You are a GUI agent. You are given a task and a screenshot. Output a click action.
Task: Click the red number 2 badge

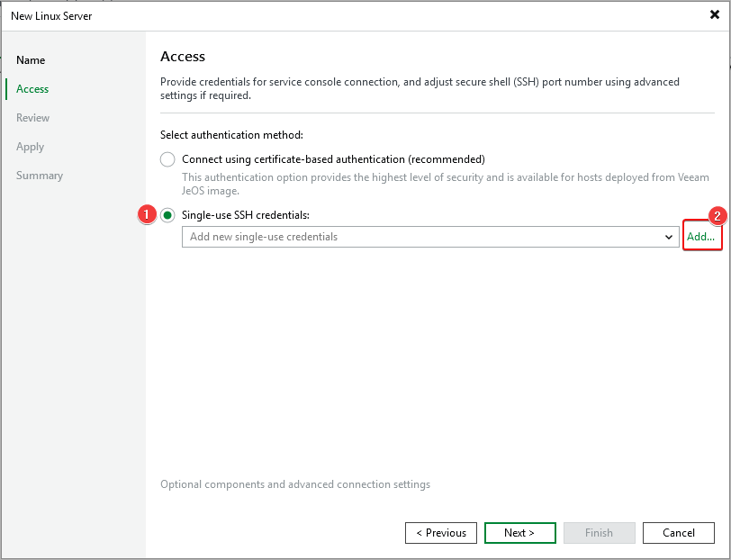click(x=717, y=216)
